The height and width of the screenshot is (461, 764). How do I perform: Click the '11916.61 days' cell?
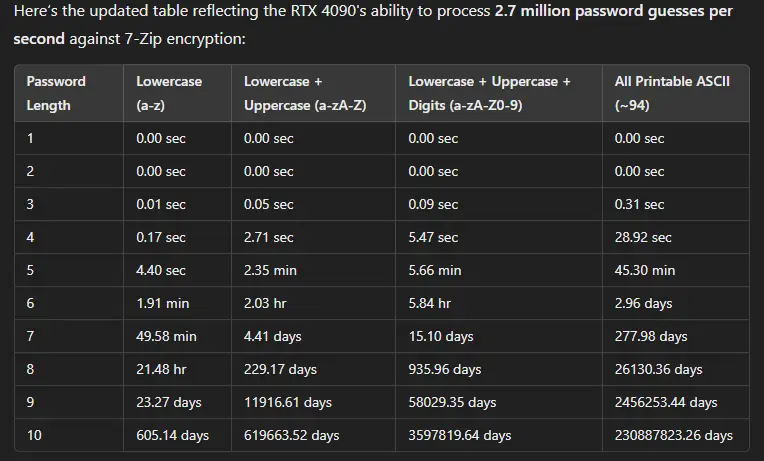point(287,402)
